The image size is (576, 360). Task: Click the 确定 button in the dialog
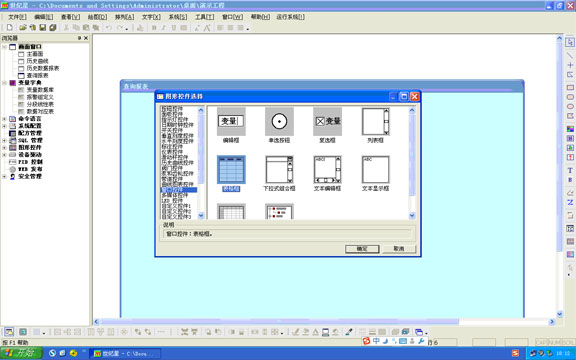click(x=362, y=249)
